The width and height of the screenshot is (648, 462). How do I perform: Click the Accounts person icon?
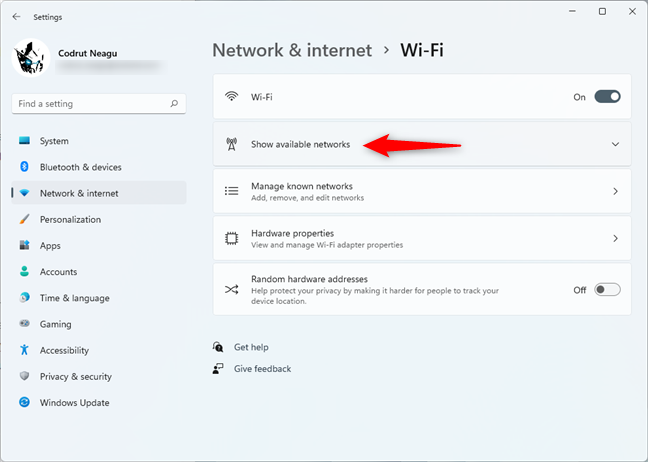(24, 271)
